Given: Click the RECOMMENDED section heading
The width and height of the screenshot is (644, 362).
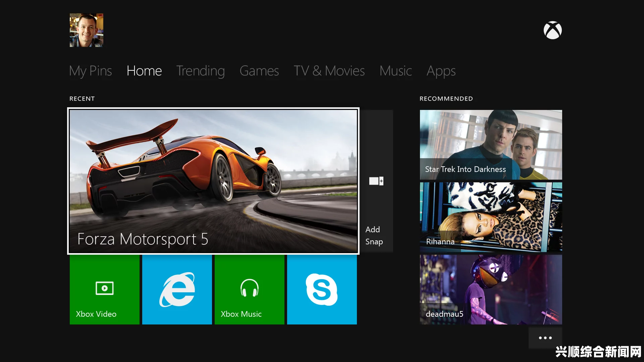Looking at the screenshot, I should click(446, 99).
